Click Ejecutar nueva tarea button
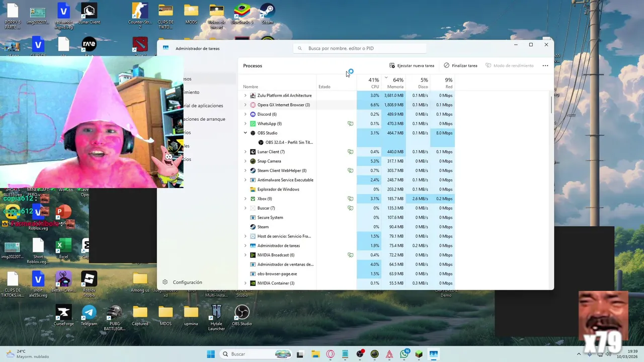644x362 pixels. point(412,65)
